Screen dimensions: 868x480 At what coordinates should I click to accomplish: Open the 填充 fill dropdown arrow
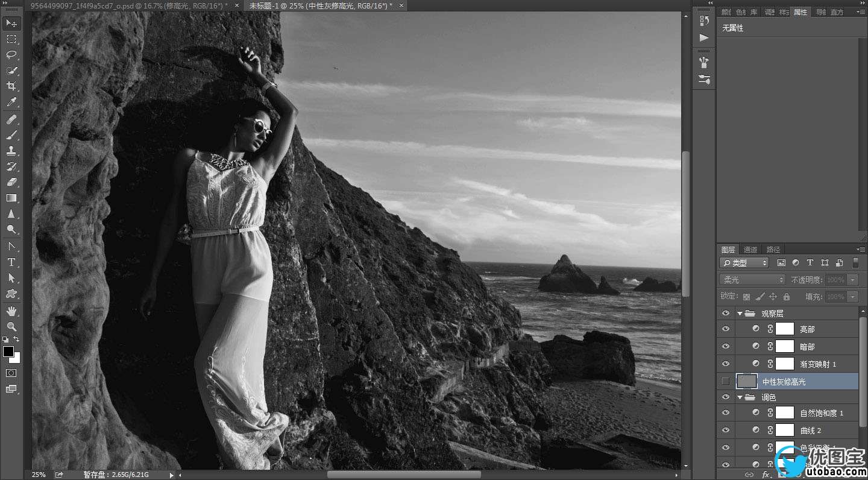pos(852,297)
